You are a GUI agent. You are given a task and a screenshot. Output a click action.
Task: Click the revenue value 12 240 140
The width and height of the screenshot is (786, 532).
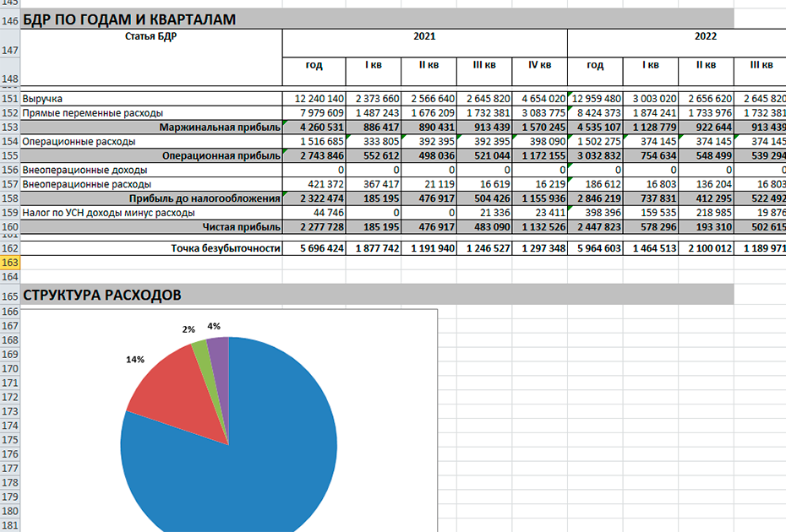[314, 99]
